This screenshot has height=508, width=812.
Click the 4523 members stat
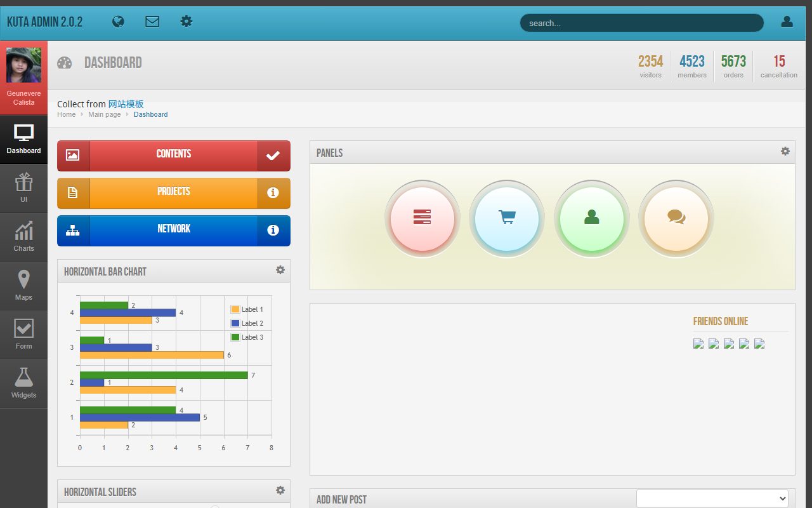coord(692,66)
